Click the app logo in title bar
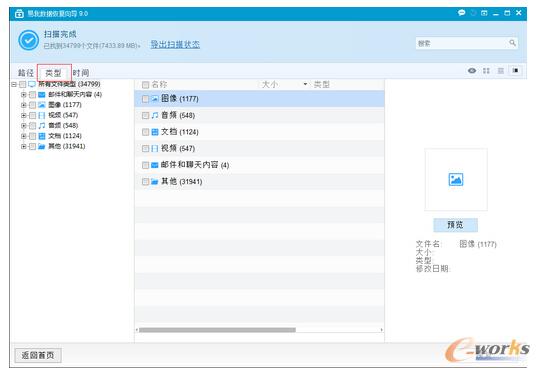Image resolution: width=540 pixels, height=372 pixels. coord(19,14)
